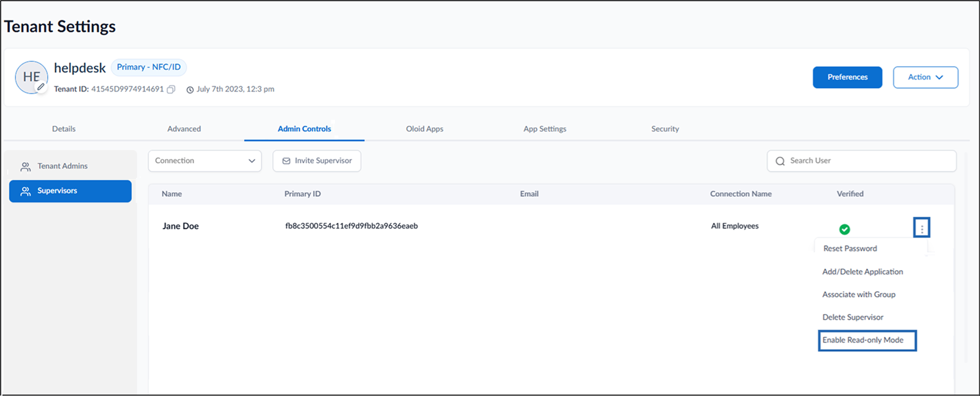Click the envelope icon on Invite Supervisor
The image size is (980, 396).
point(287,161)
